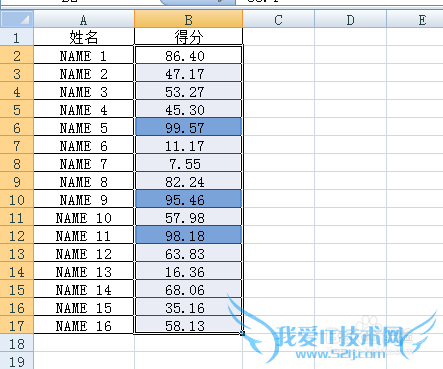Click cell NAME 14
Screen dimensions: 443x369
coord(84,289)
